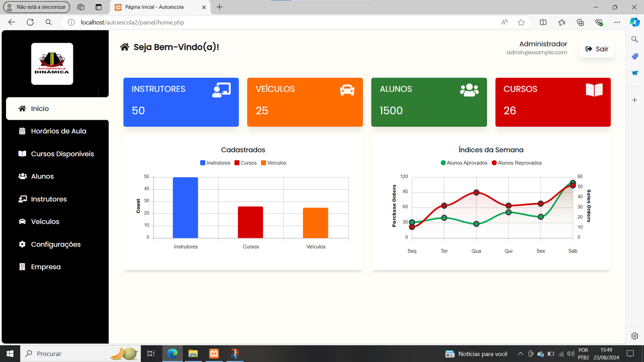The image size is (644, 362).
Task: Click the car icon on Veículos card
Action: tap(347, 90)
